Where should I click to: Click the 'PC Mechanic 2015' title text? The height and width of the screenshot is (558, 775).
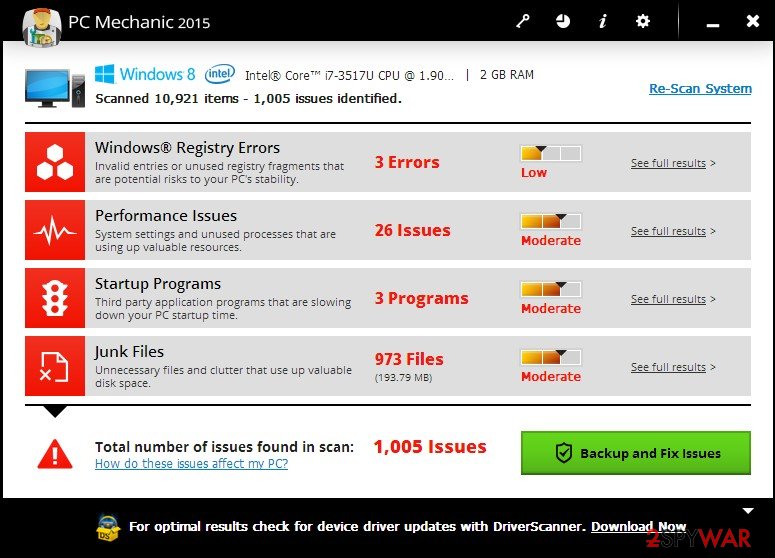(x=139, y=22)
